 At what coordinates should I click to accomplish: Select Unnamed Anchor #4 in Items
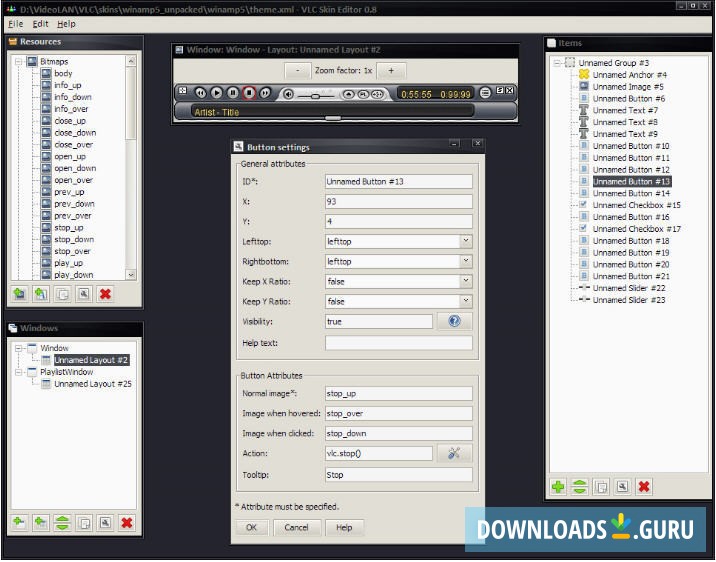(x=629, y=75)
